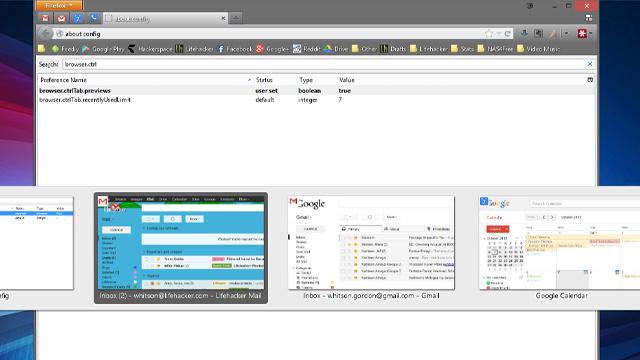The image size is (640, 360).
Task: Open the red extension icon in toolbar
Action: pos(582,33)
